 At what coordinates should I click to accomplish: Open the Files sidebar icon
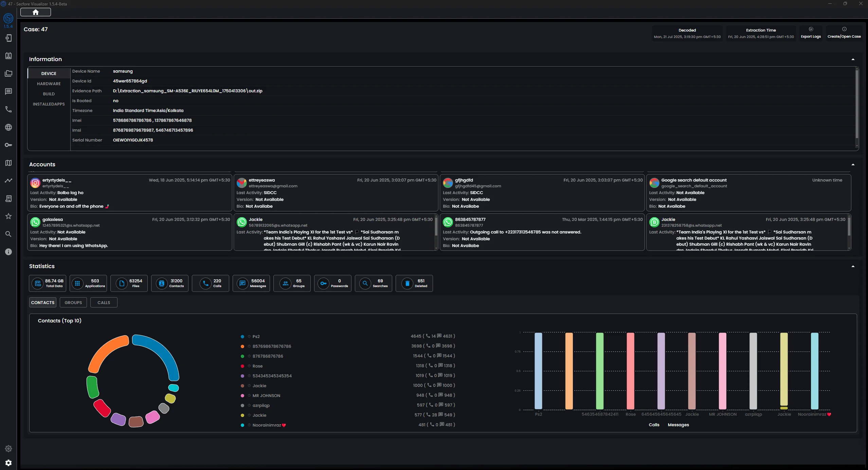point(8,74)
